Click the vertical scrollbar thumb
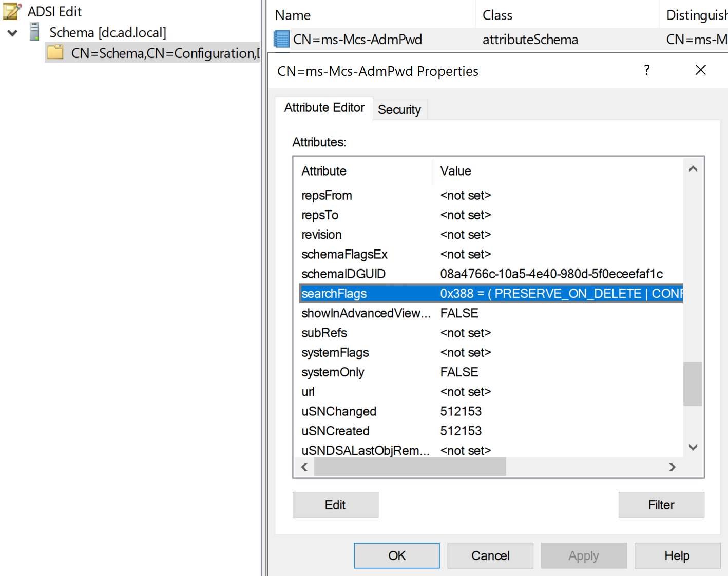Viewport: 728px width, 576px height. click(693, 384)
